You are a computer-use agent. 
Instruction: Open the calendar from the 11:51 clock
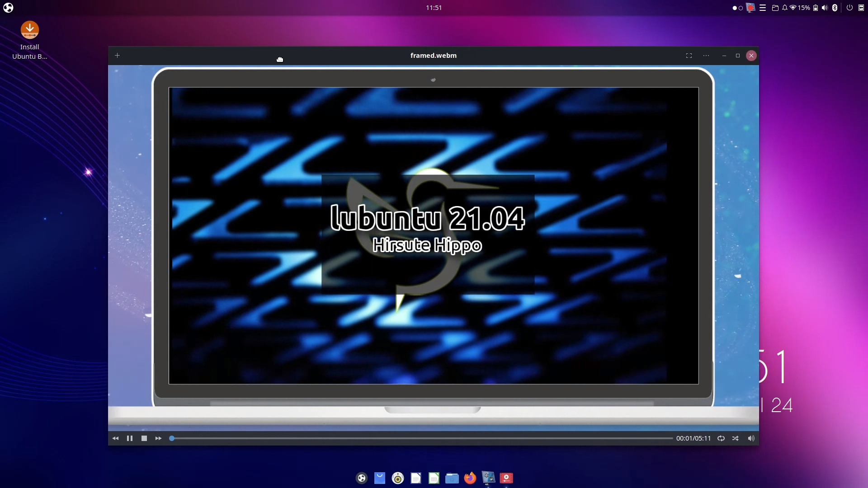(434, 8)
